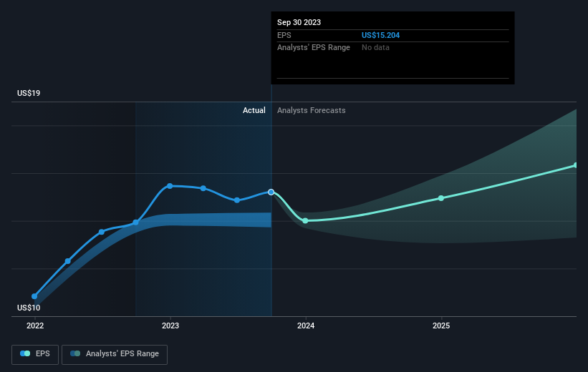The image size is (588, 372).
Task: Click the 2024 x-axis label
Action: (306, 326)
